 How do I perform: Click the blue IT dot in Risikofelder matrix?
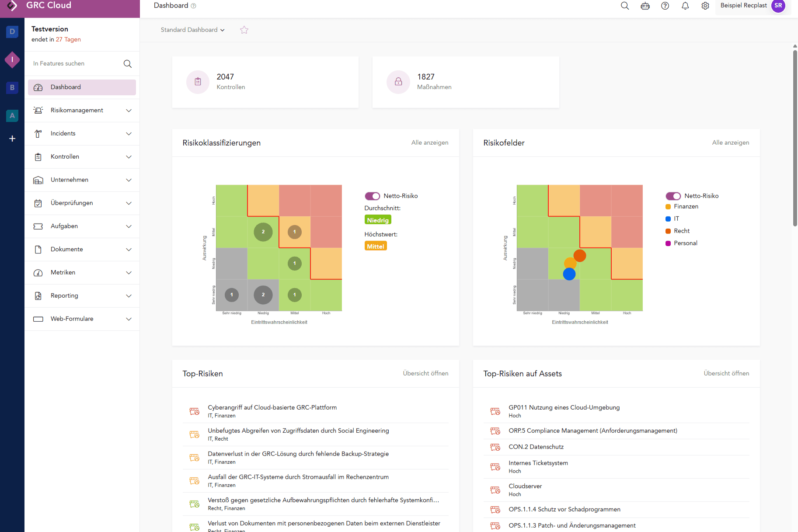click(569, 274)
